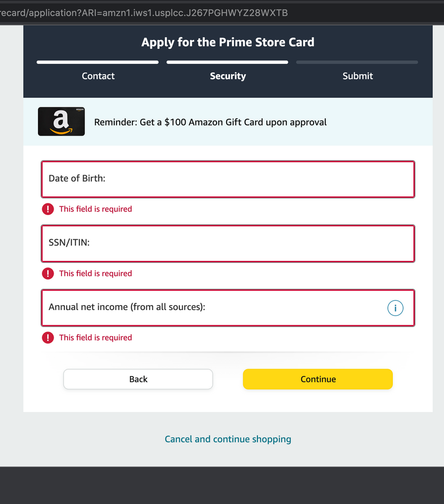Click the gift card reminder text
The image size is (444, 504).
210,122
